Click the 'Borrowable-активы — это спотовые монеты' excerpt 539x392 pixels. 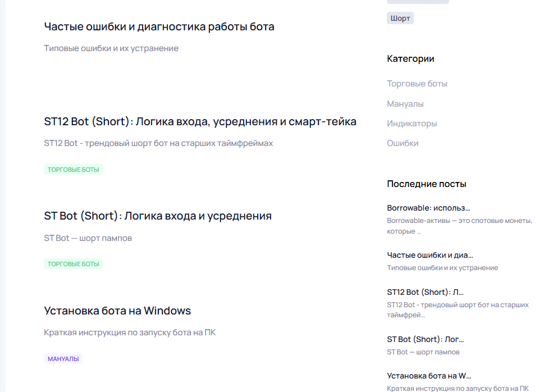[x=460, y=226]
